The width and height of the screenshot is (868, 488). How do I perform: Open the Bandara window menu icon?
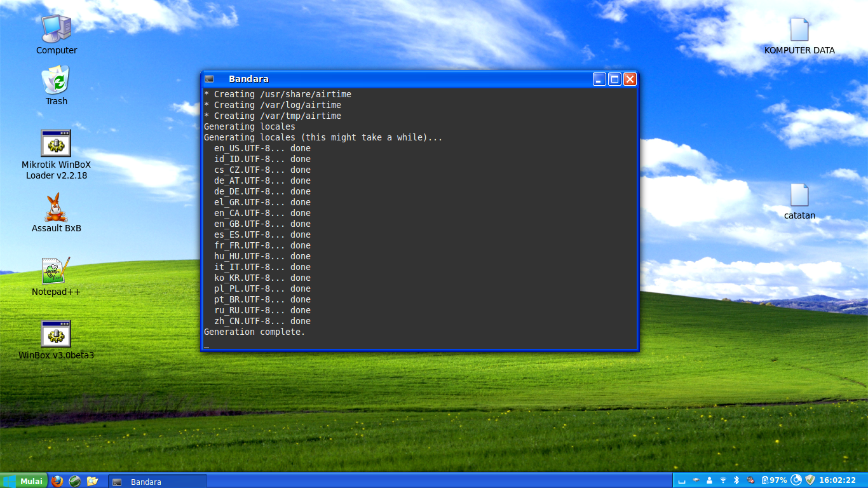[209, 79]
